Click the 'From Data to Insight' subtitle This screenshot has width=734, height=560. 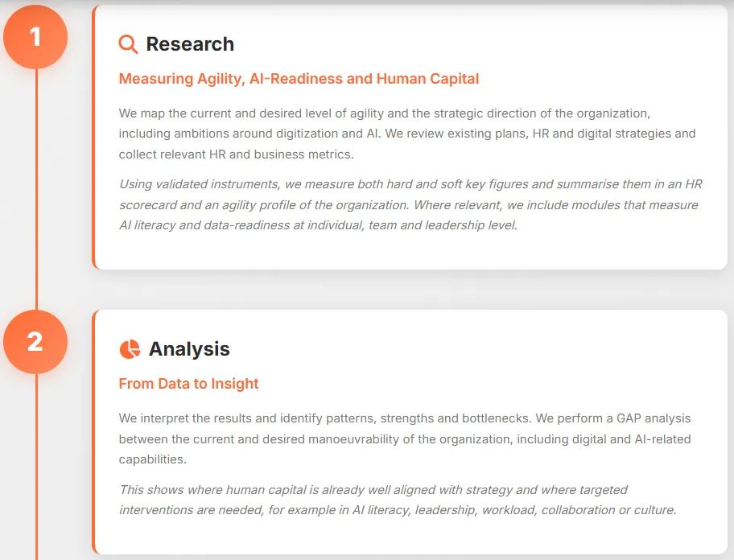coord(188,384)
